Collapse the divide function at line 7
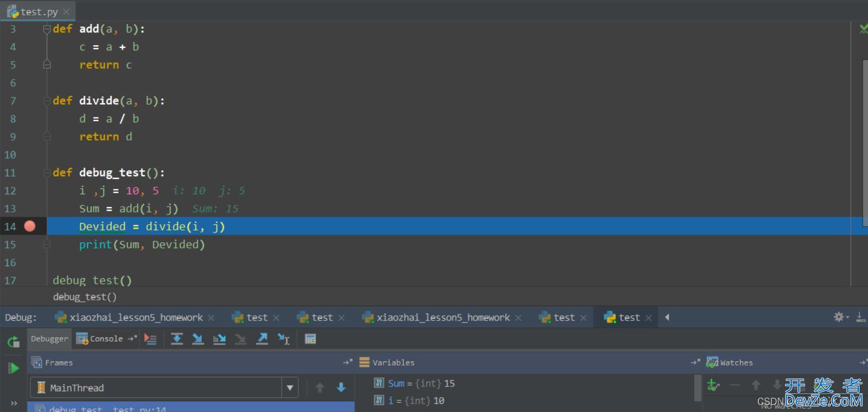868x412 pixels. 47,101
